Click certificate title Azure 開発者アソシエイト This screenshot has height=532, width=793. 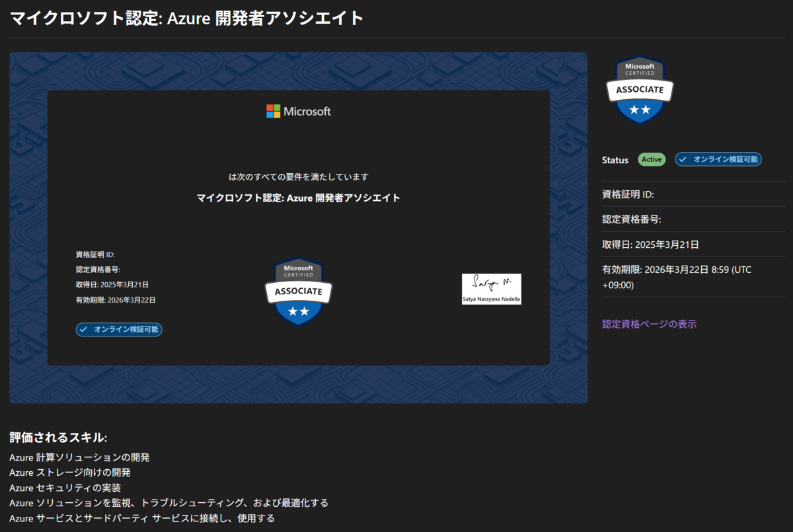[299, 198]
